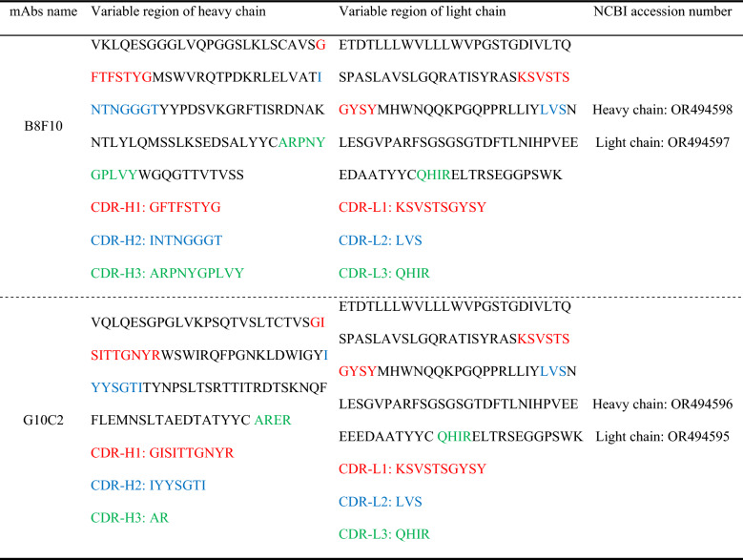Click Light chain: OR494595 accession text
This screenshot has width=743, height=560.
pyautogui.click(x=663, y=437)
